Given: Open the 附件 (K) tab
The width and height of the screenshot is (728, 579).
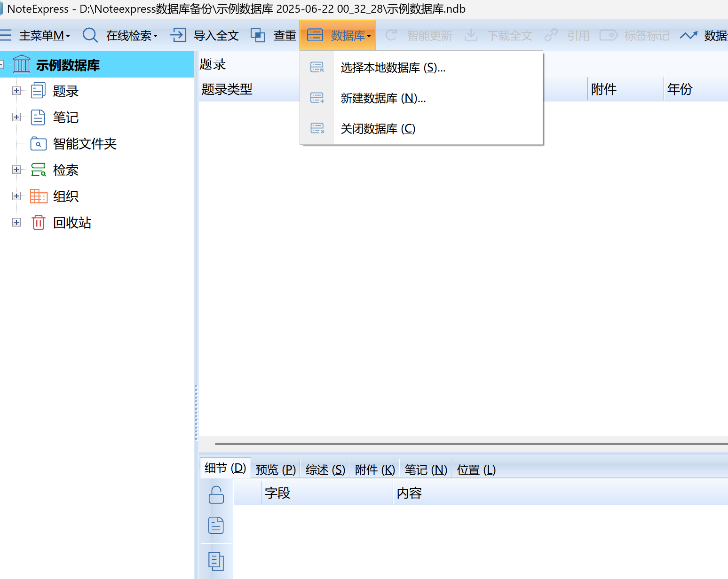Looking at the screenshot, I should point(374,469).
